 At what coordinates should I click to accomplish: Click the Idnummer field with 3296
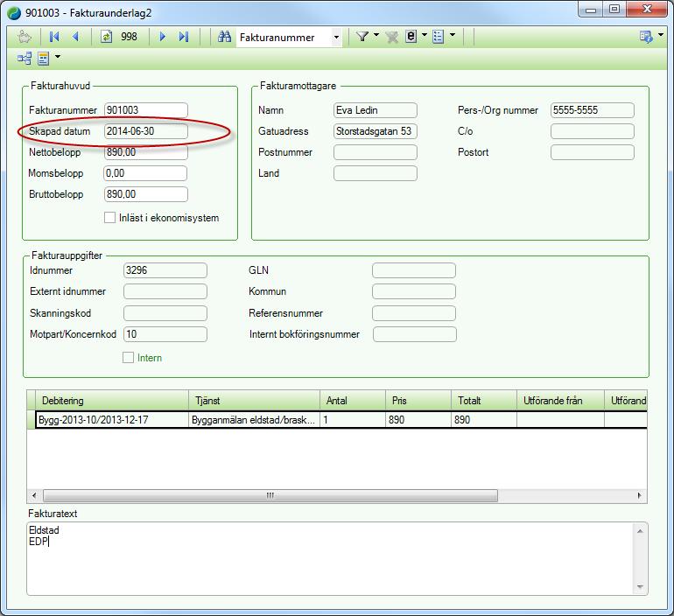[165, 270]
